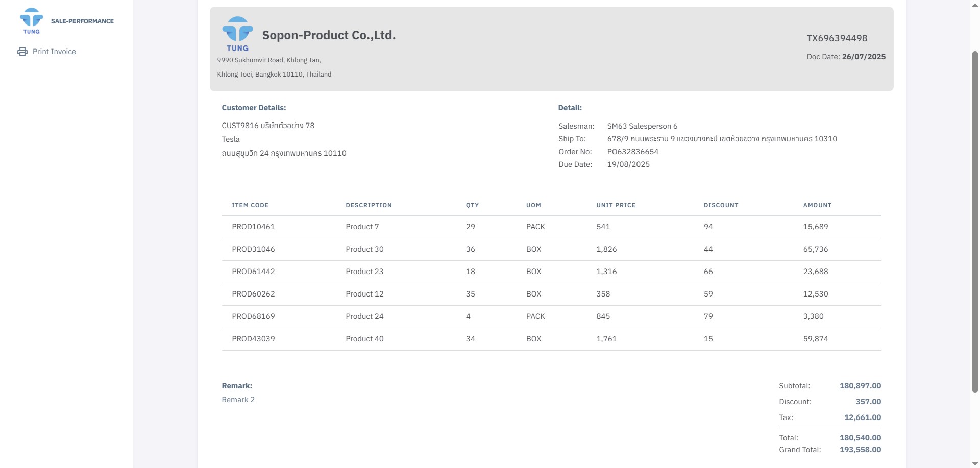The image size is (980, 468).
Task: Click the ITEM CODE column header
Action: [x=250, y=205]
